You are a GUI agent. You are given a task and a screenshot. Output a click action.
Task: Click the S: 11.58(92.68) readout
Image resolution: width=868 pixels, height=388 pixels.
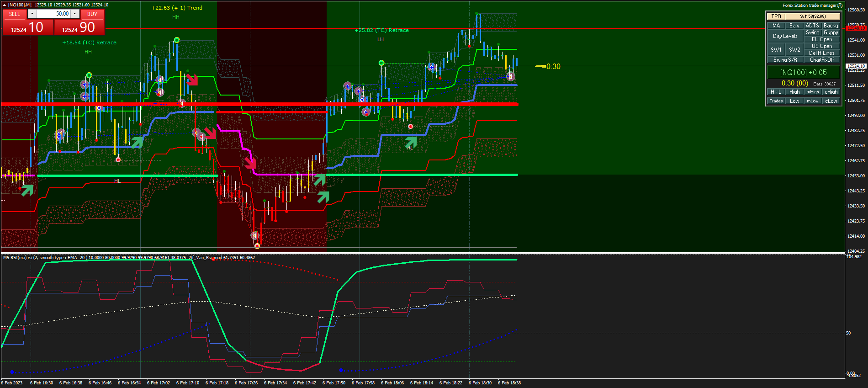813,16
